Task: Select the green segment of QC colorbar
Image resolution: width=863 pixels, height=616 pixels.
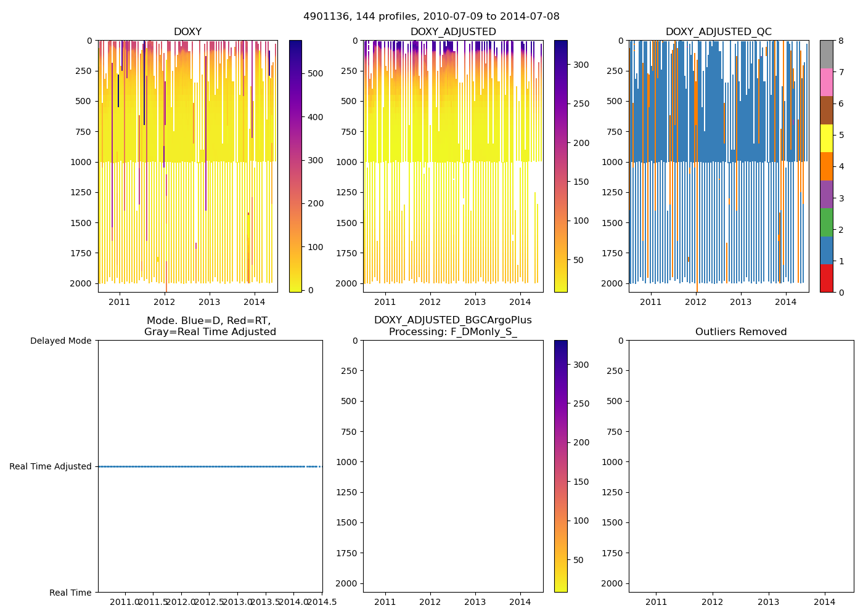Action: click(x=827, y=222)
